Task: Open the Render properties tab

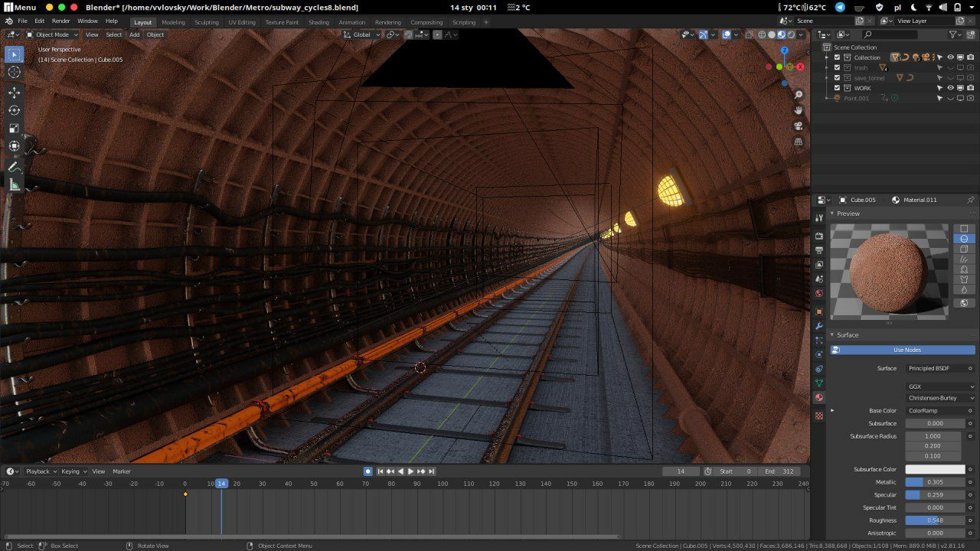Action: pos(818,235)
